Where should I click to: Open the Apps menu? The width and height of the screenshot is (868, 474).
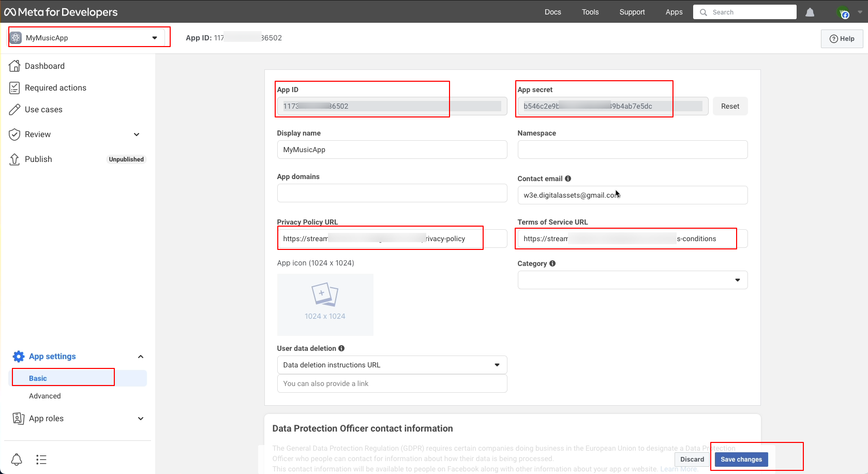pos(674,12)
